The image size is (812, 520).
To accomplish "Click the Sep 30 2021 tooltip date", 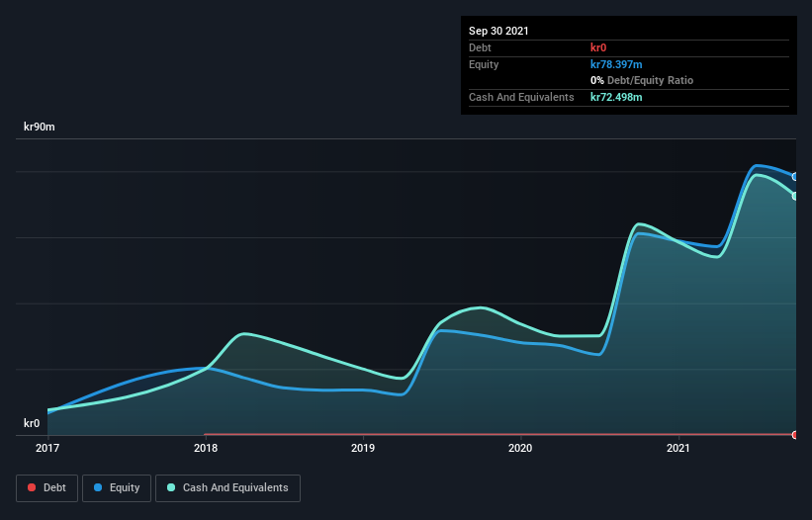I will [x=498, y=31].
